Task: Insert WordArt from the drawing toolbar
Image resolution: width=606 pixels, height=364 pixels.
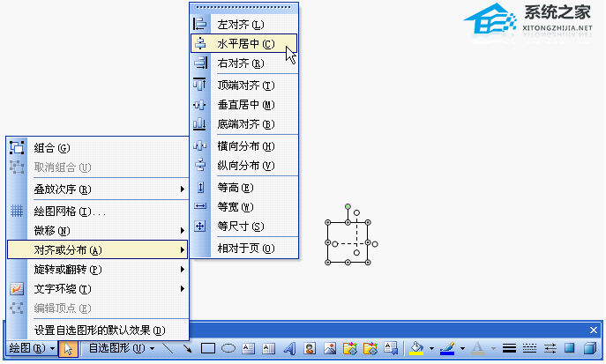Action: click(x=289, y=348)
